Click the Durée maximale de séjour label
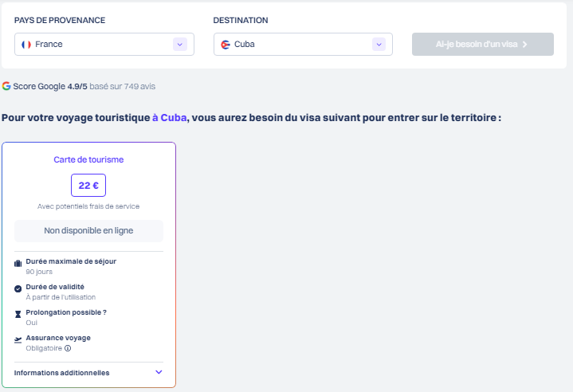Screen dimensions: 573x392 (x=71, y=261)
